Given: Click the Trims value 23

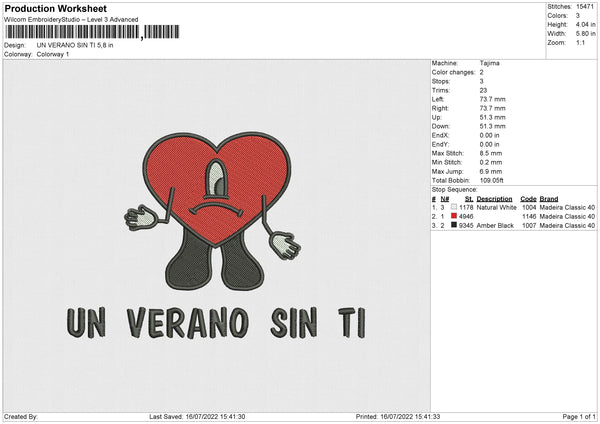Looking at the screenshot, I should click(x=483, y=90).
